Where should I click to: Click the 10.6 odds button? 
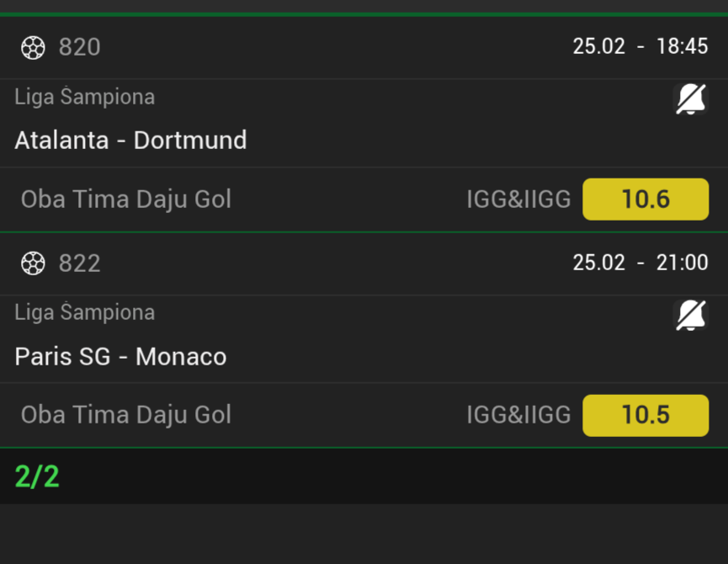[646, 200]
